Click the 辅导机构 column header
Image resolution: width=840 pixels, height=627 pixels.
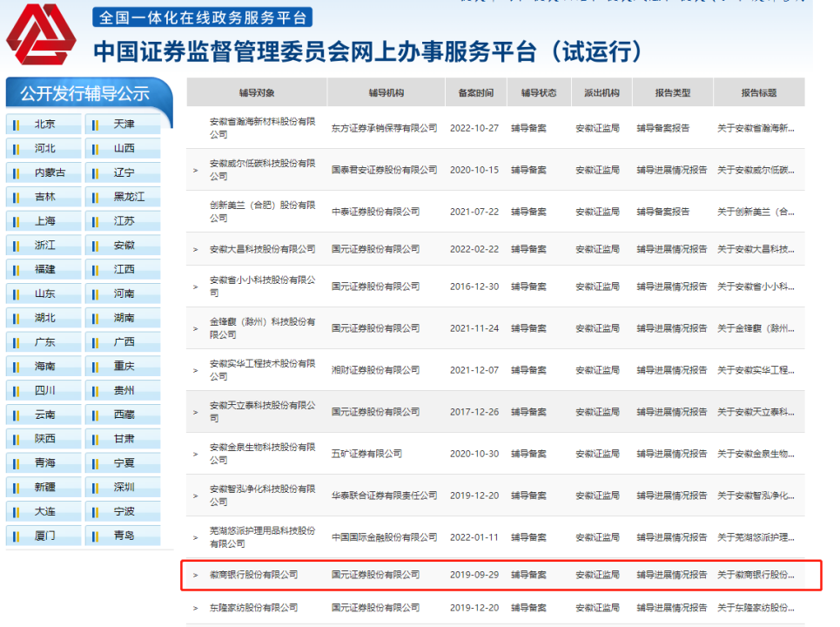(386, 92)
